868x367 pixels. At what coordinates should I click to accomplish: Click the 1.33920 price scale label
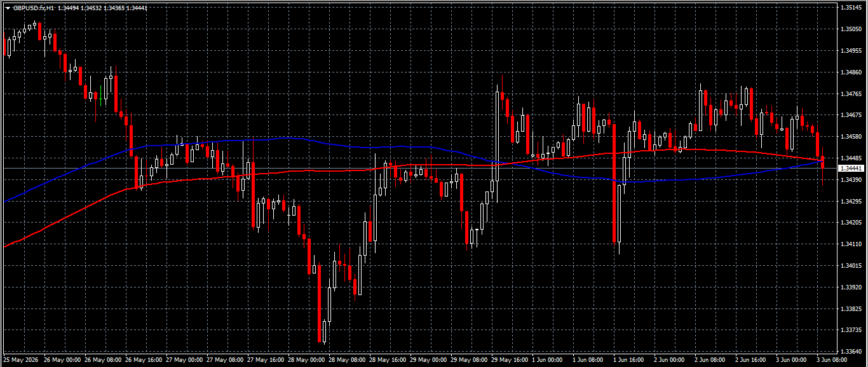point(851,287)
